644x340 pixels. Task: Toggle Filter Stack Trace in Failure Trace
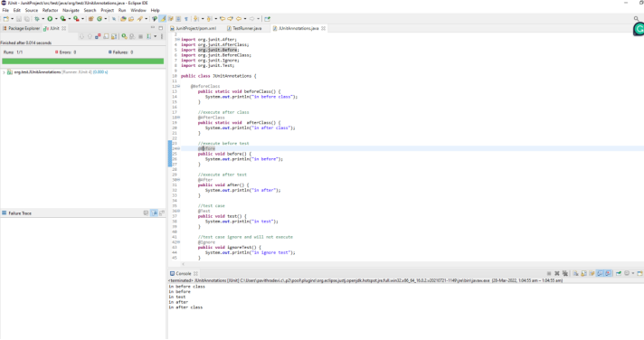coord(154,213)
